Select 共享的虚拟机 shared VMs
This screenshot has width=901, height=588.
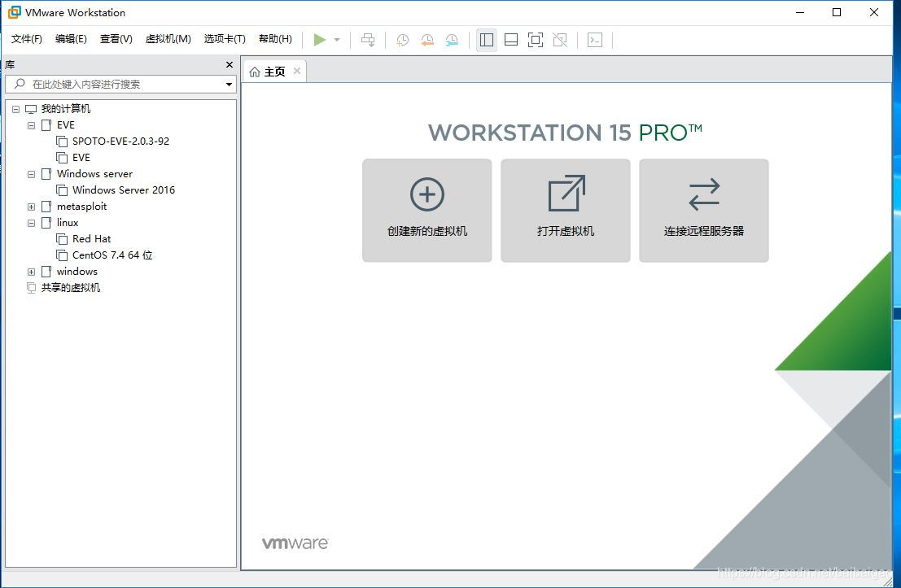pyautogui.click(x=71, y=287)
